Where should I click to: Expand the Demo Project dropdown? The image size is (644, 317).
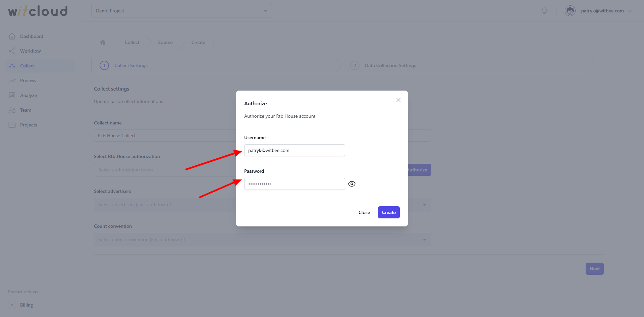point(181,11)
